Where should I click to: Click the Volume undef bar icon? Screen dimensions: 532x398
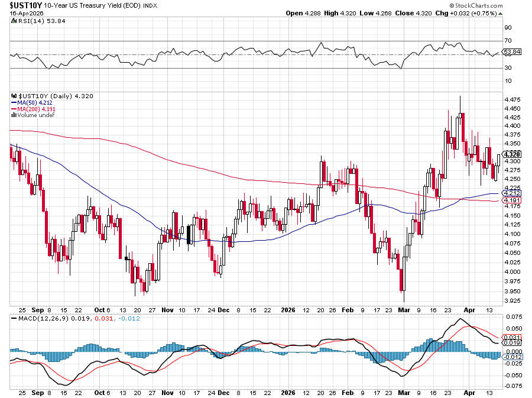(14, 115)
